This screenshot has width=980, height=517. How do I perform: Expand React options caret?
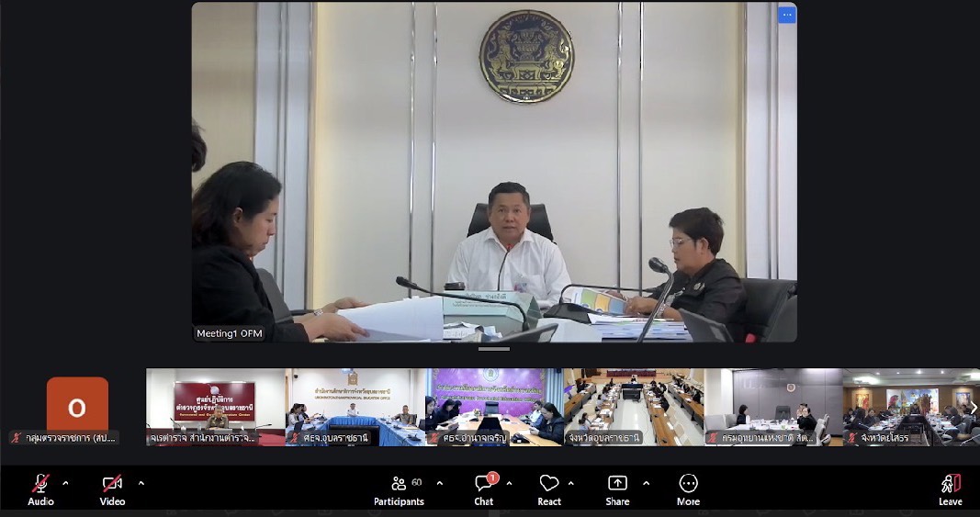point(570,482)
